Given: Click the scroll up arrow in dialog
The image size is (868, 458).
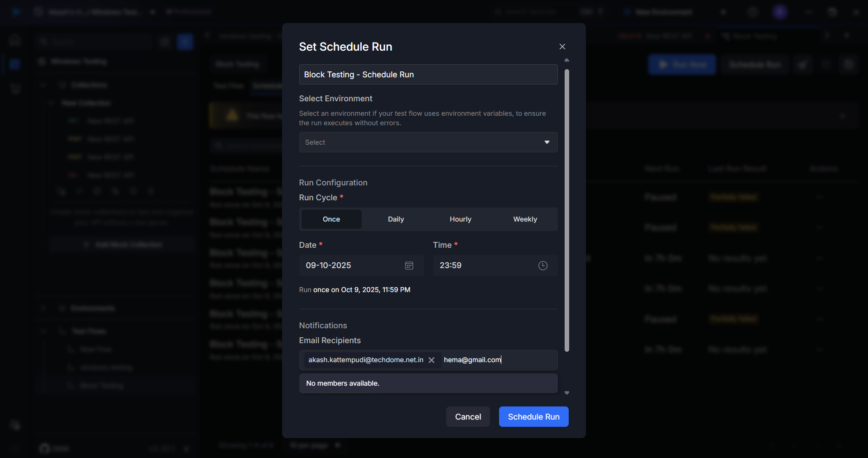Looking at the screenshot, I should pyautogui.click(x=566, y=60).
